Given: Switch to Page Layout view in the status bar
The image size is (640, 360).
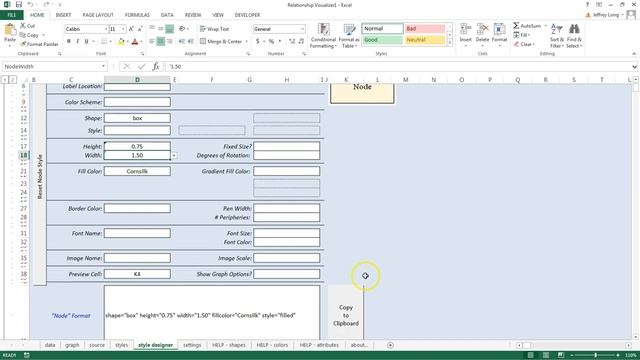Looking at the screenshot, I should (545, 356).
